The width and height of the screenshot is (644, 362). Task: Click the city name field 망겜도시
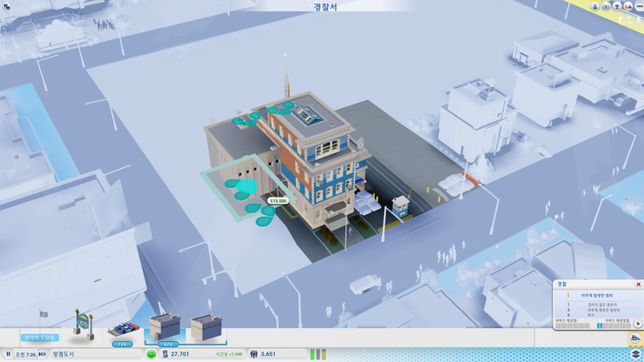tap(97, 354)
